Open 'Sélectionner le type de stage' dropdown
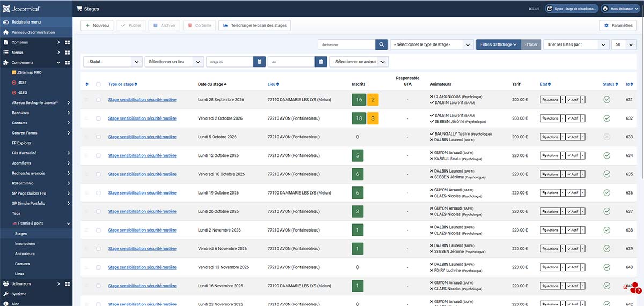The image size is (644, 306). [432, 44]
